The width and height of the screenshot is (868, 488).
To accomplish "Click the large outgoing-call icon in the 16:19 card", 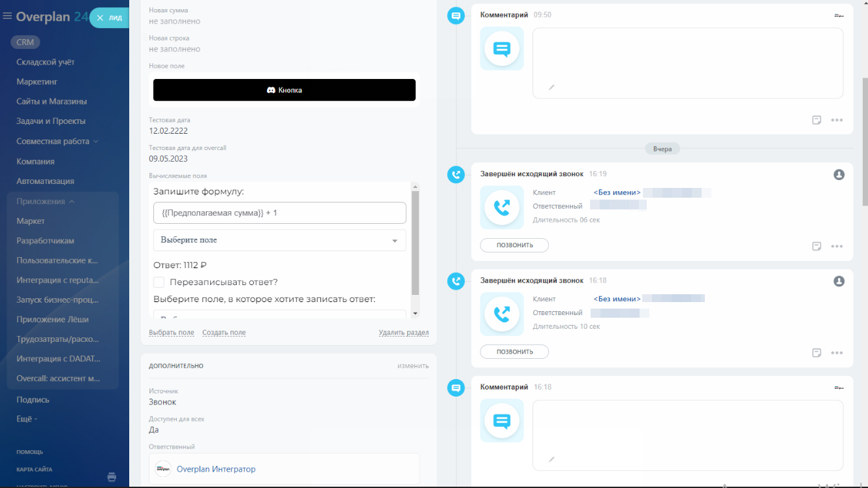I will pyautogui.click(x=502, y=207).
